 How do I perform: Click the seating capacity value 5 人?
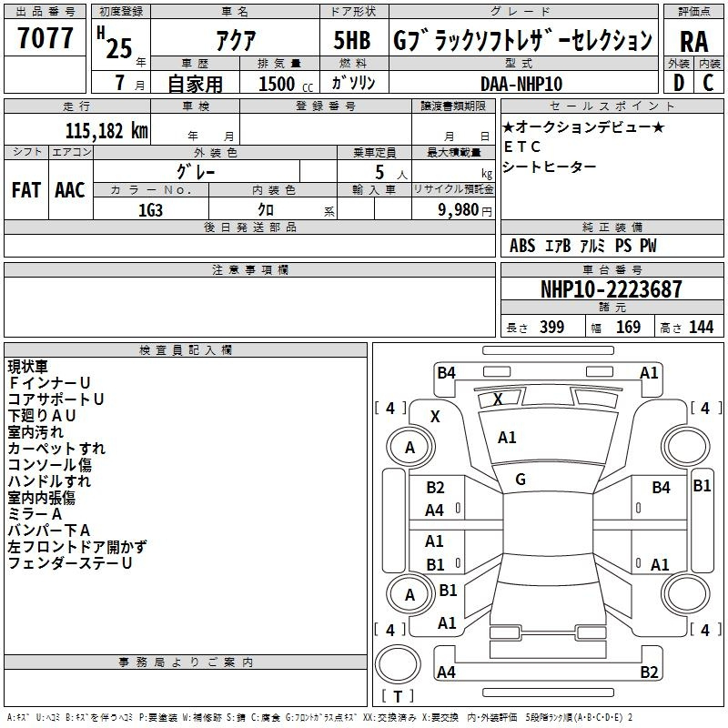coord(391,173)
